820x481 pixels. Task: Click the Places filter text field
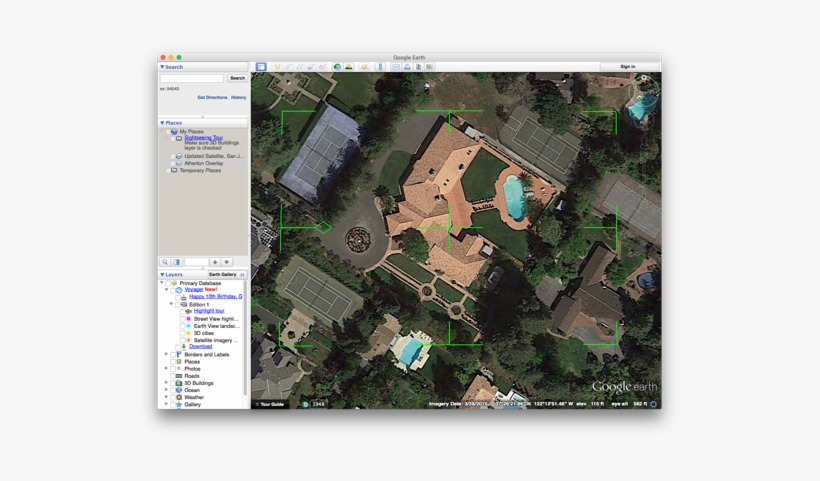[196, 262]
